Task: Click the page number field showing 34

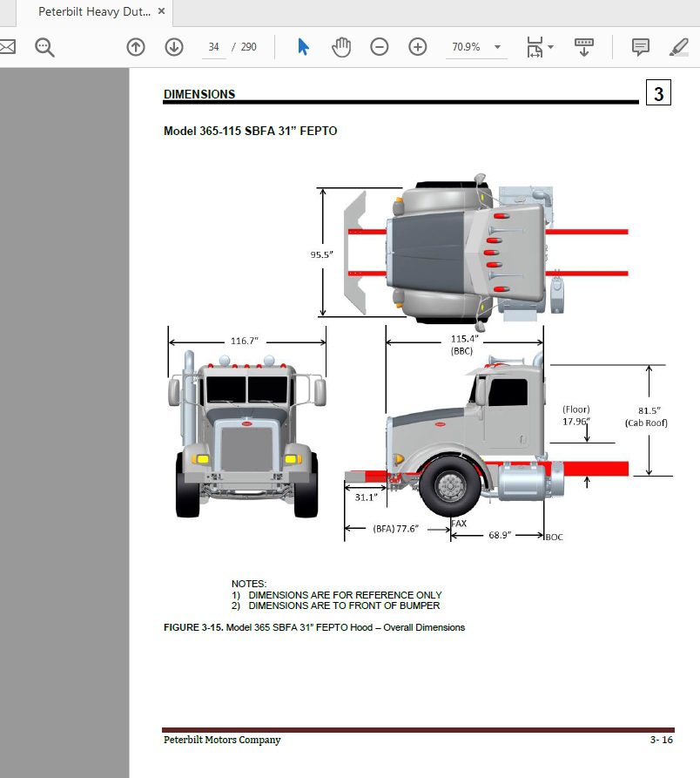Action: 213,47
